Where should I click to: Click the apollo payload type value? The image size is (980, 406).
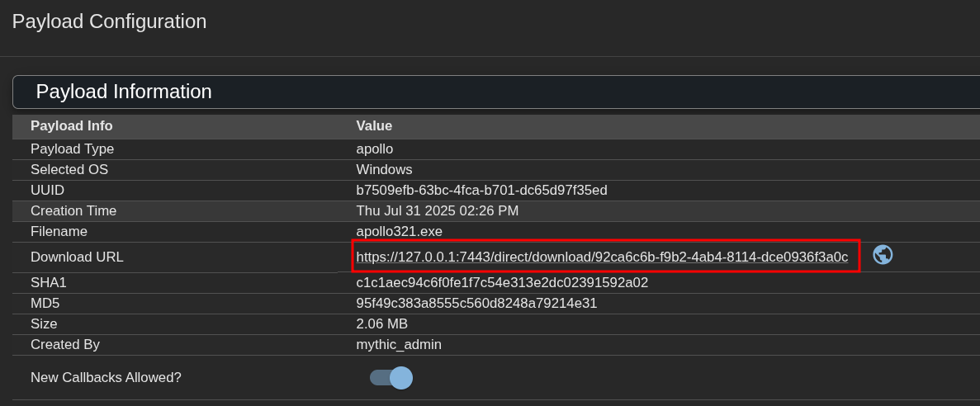coord(374,149)
